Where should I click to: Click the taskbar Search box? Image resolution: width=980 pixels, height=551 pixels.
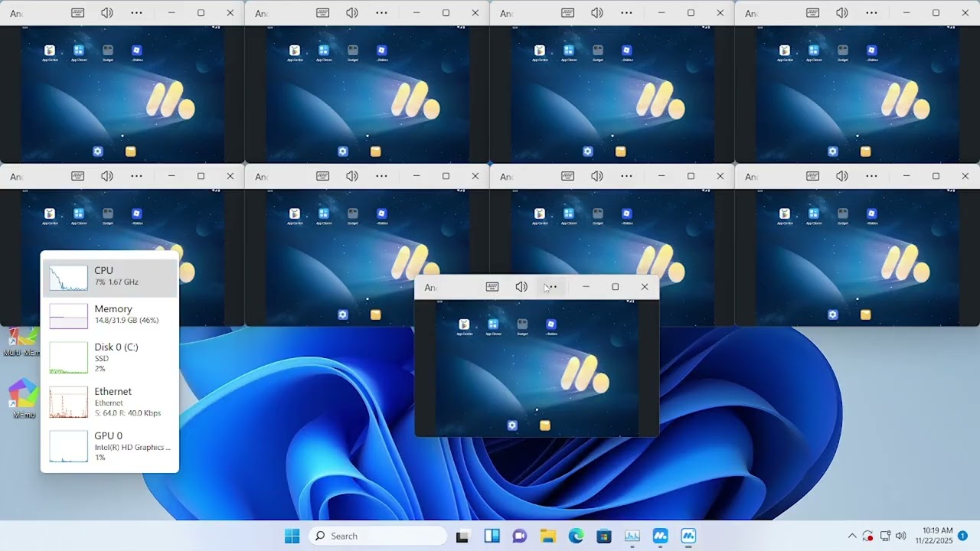point(377,536)
